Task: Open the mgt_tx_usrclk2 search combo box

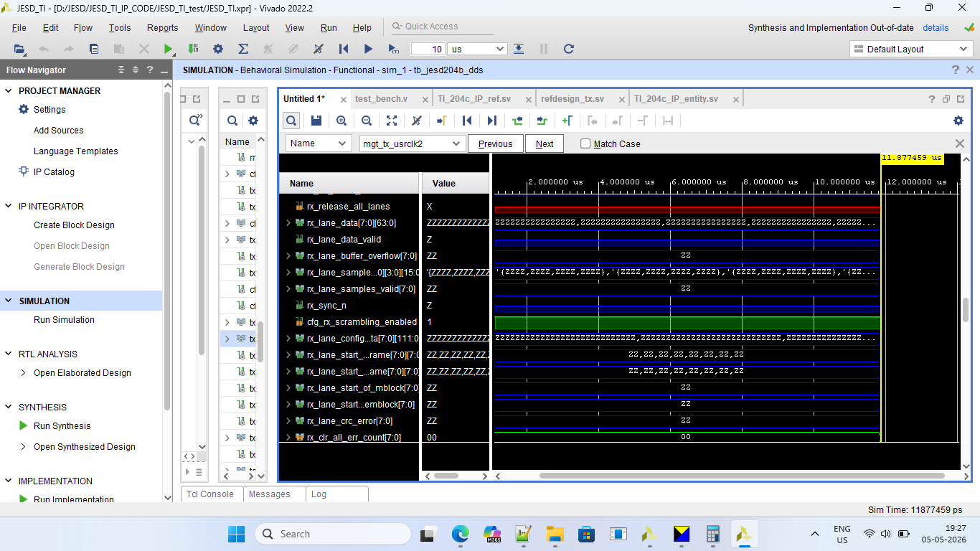Action: [413, 143]
